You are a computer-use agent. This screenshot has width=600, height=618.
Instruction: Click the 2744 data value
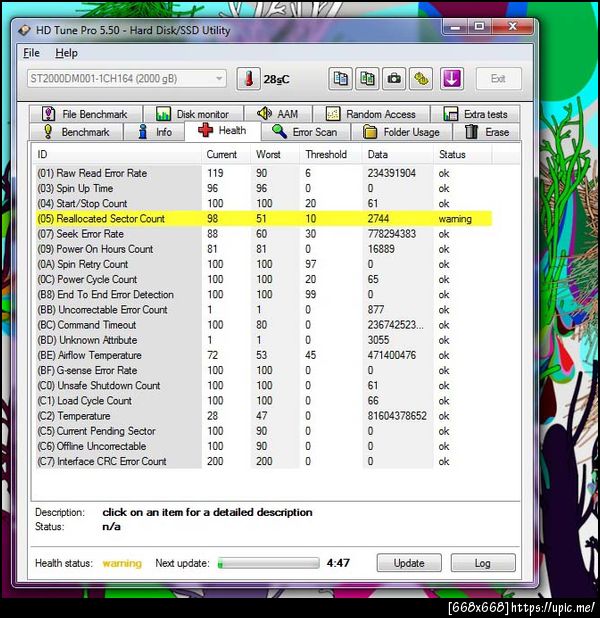(x=378, y=219)
